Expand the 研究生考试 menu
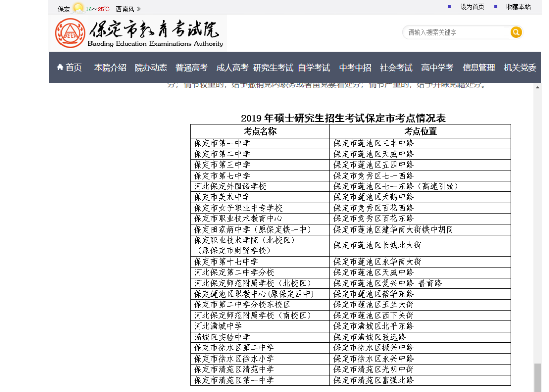Image resolution: width=549 pixels, height=392 pixels. tap(273, 67)
